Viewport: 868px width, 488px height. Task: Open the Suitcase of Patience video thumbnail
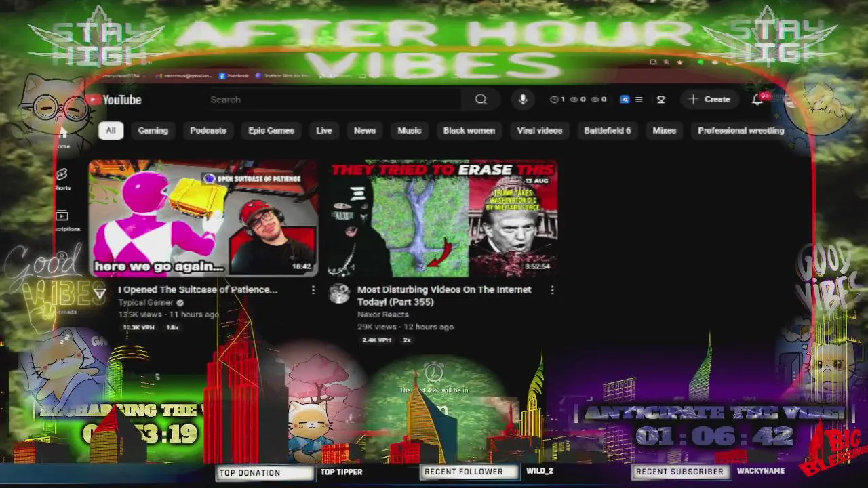point(203,218)
